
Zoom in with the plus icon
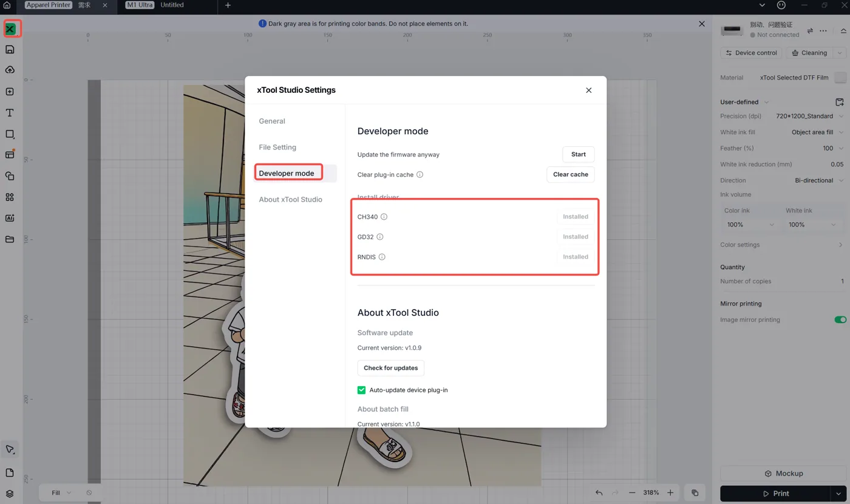670,492
